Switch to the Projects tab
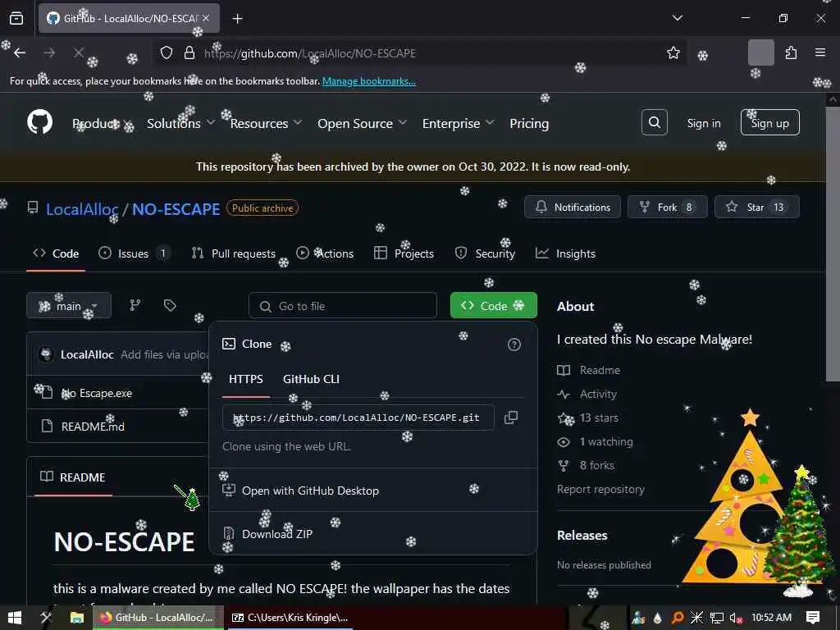 tap(404, 253)
